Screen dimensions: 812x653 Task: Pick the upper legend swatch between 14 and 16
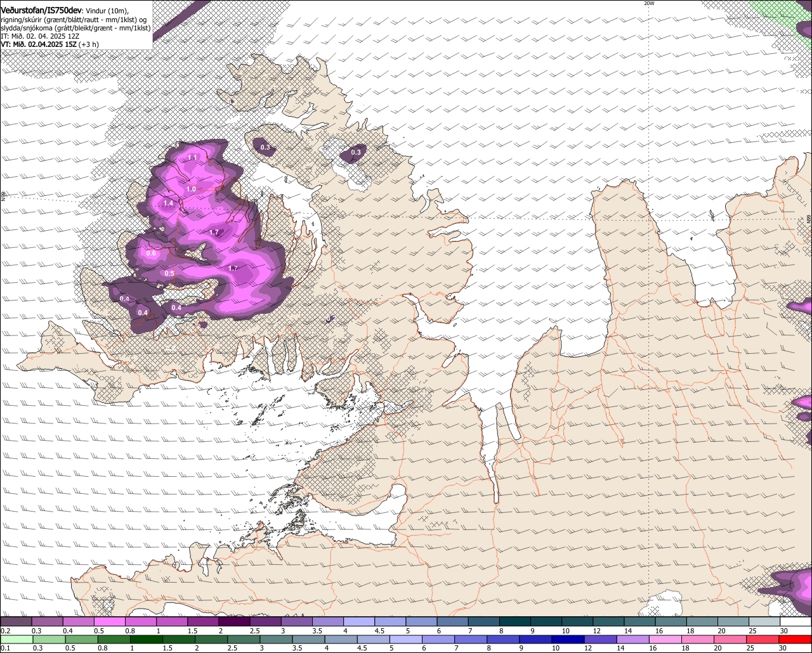tap(640, 621)
